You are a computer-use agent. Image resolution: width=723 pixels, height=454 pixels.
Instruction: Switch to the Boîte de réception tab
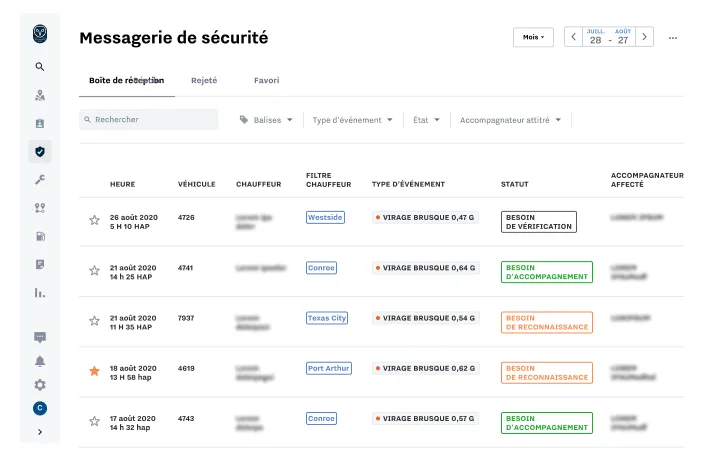[x=127, y=81]
